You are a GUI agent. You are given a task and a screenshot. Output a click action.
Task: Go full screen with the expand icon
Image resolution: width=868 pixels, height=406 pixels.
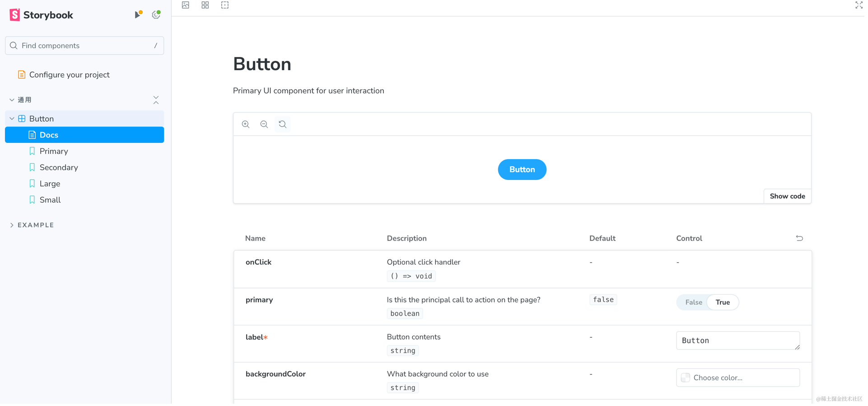click(x=859, y=5)
